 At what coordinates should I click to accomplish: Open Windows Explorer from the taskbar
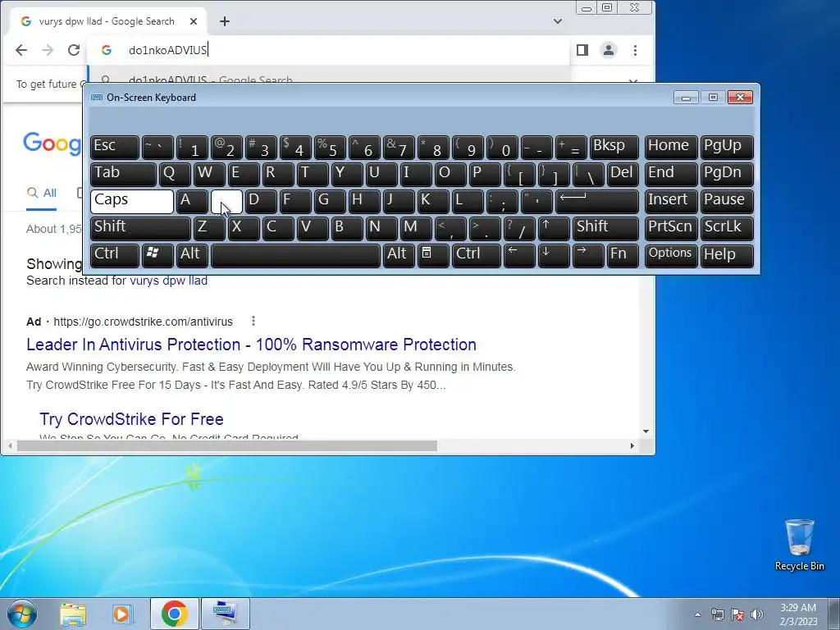coord(73,614)
